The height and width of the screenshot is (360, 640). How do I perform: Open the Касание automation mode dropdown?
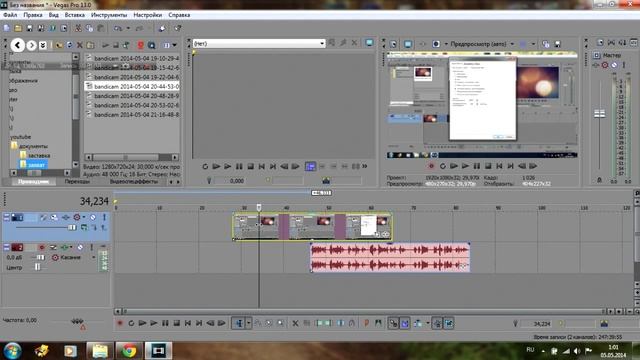point(93,258)
